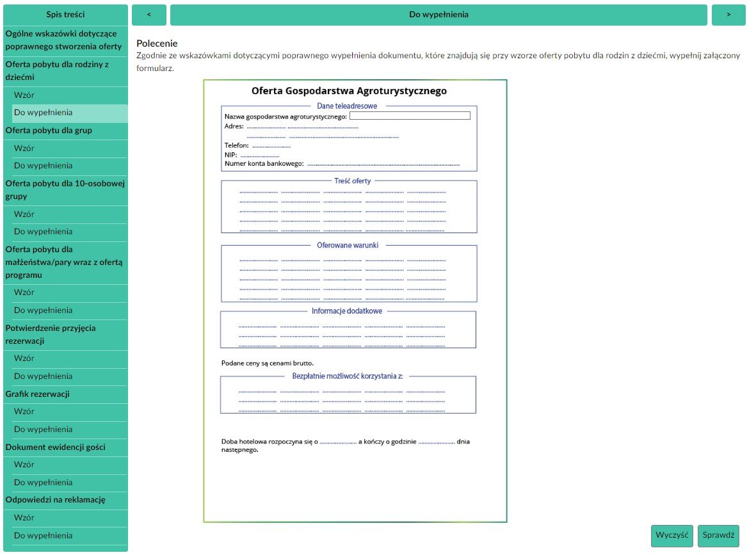Open Do wypełnienia under Oferta pobytu dla grup

pyautogui.click(x=43, y=165)
